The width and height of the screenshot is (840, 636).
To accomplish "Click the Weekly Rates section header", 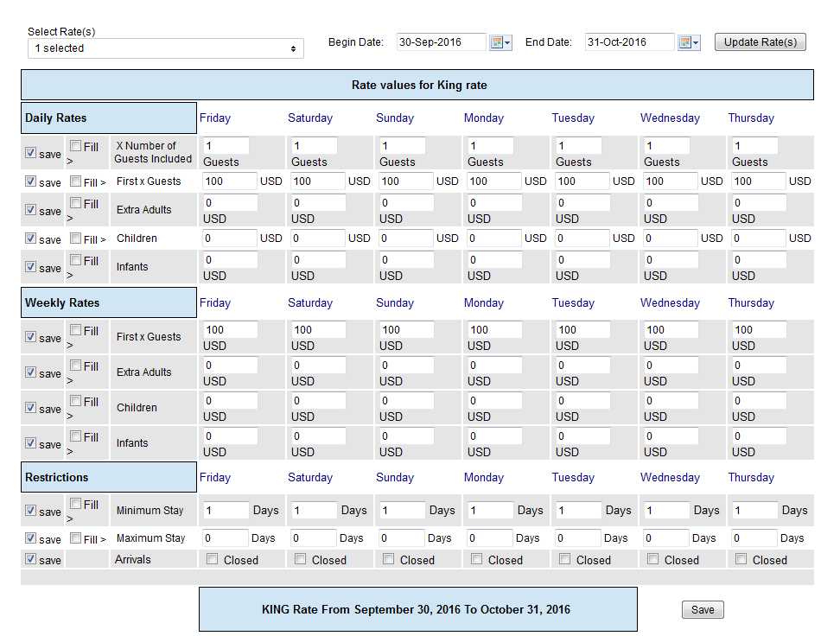I will point(109,302).
